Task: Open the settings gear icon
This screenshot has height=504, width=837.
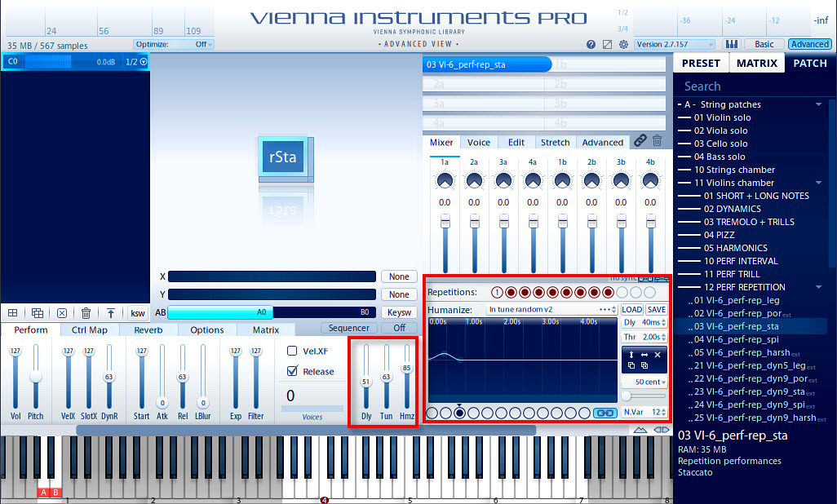Action: [x=623, y=44]
